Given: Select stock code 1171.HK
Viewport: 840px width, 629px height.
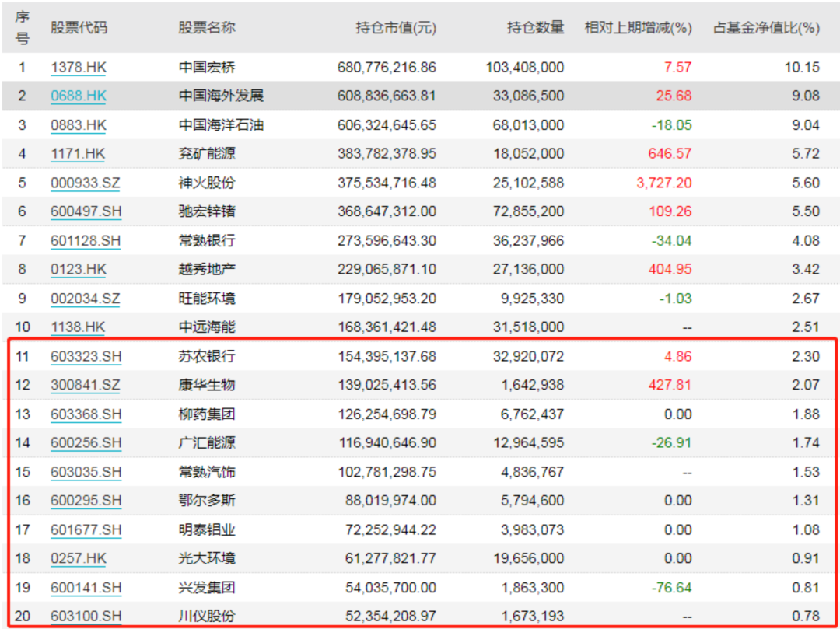Looking at the screenshot, I should [78, 154].
